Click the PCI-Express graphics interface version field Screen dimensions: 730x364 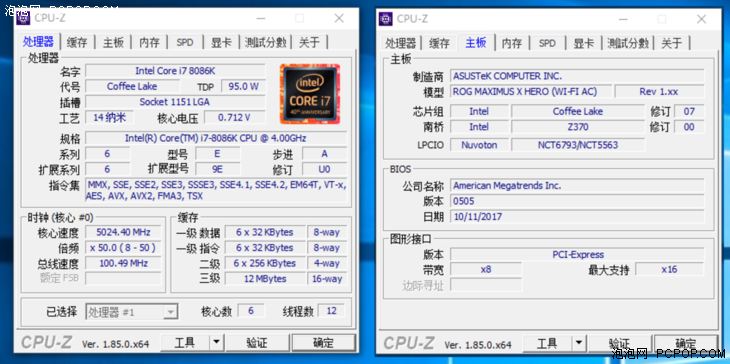577,255
